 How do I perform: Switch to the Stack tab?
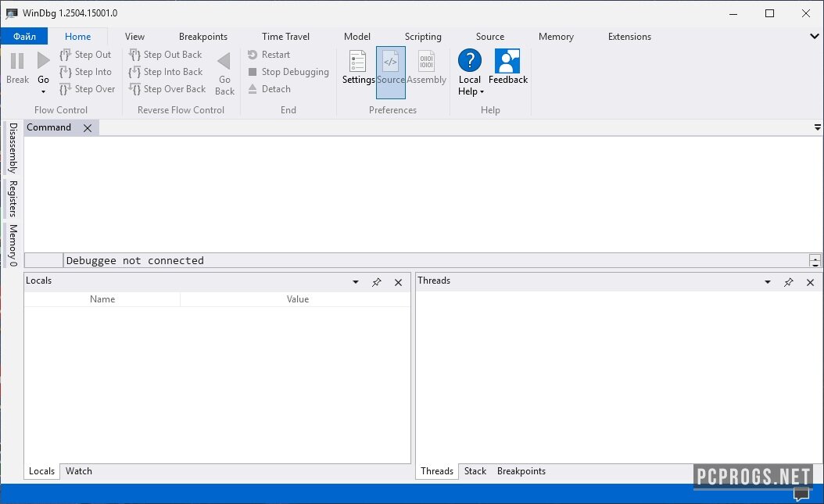point(475,471)
